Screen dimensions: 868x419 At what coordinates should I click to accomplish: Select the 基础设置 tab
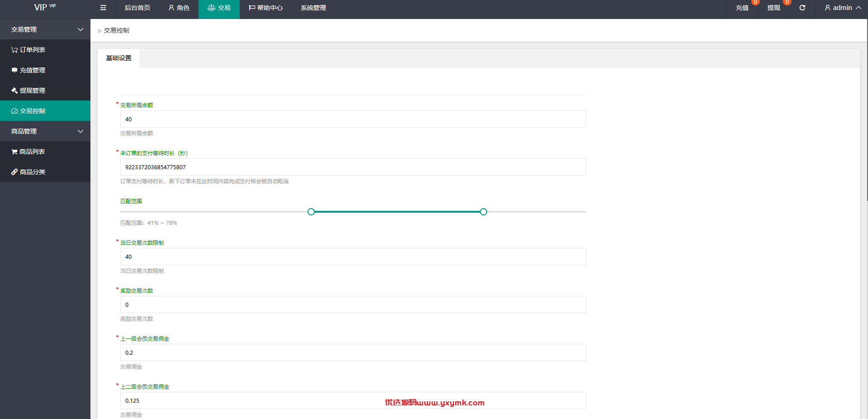pyautogui.click(x=119, y=58)
